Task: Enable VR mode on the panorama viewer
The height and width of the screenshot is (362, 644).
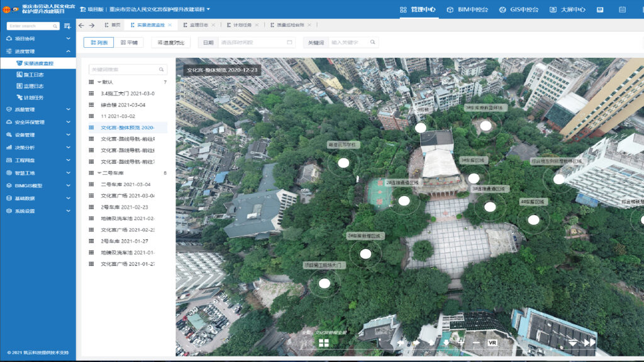Action: pos(492,343)
